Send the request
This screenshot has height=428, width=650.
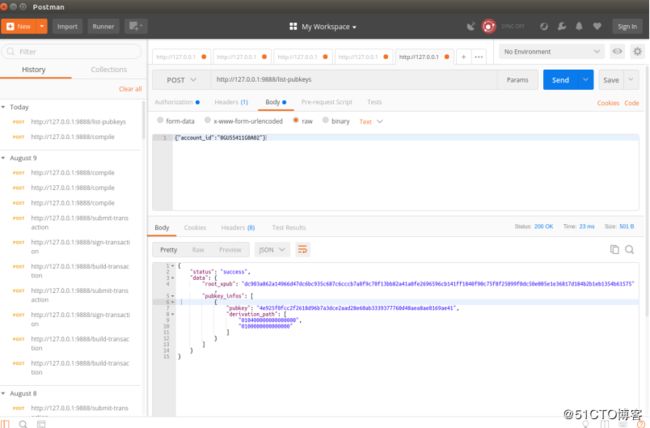pyautogui.click(x=560, y=80)
